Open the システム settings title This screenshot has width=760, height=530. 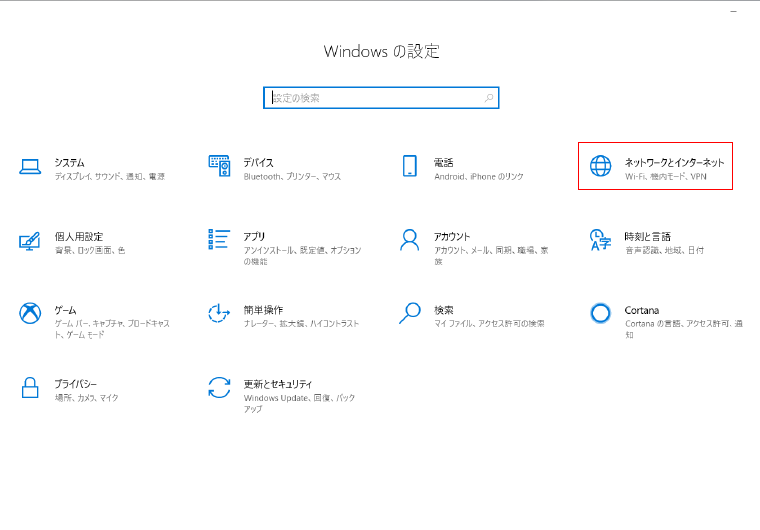pyautogui.click(x=69, y=162)
